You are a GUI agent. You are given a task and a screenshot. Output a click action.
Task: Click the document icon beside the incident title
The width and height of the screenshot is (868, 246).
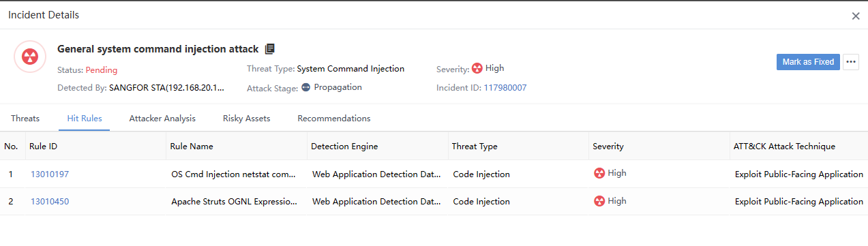point(269,49)
